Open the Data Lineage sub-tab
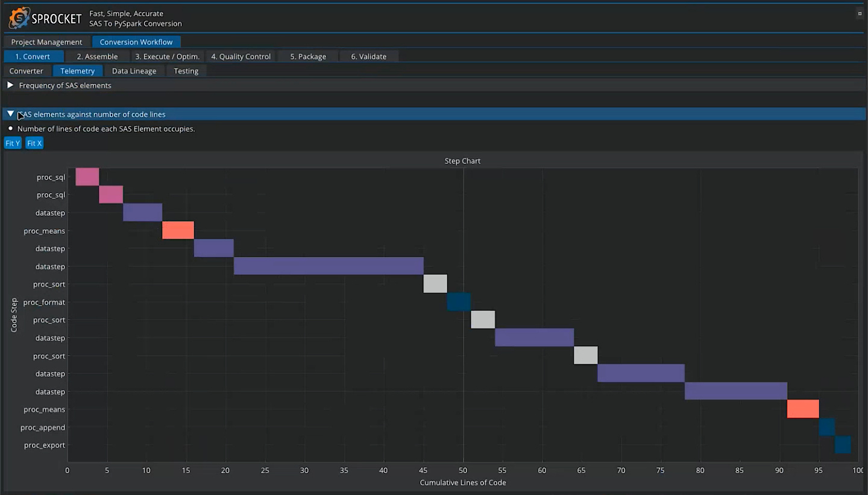The height and width of the screenshot is (495, 868). click(134, 71)
